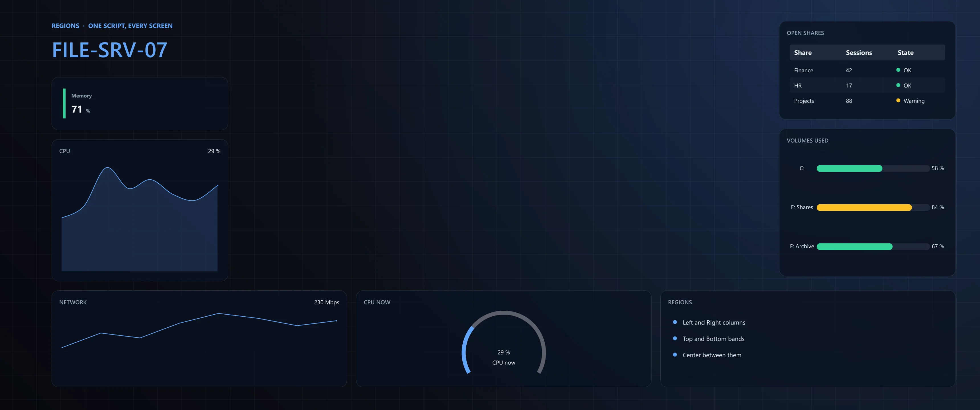
Task: Click the Memory 71 value
Action: (77, 110)
